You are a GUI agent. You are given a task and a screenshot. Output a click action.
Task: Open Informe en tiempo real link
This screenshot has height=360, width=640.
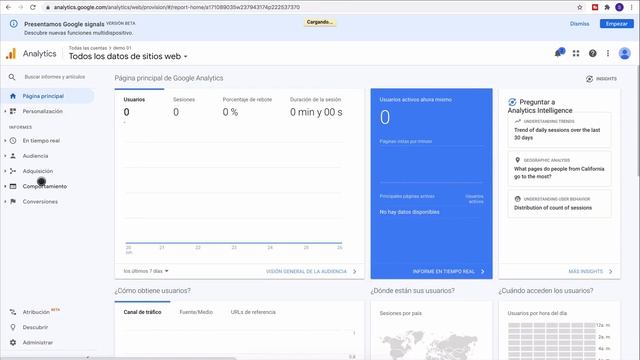(448, 271)
